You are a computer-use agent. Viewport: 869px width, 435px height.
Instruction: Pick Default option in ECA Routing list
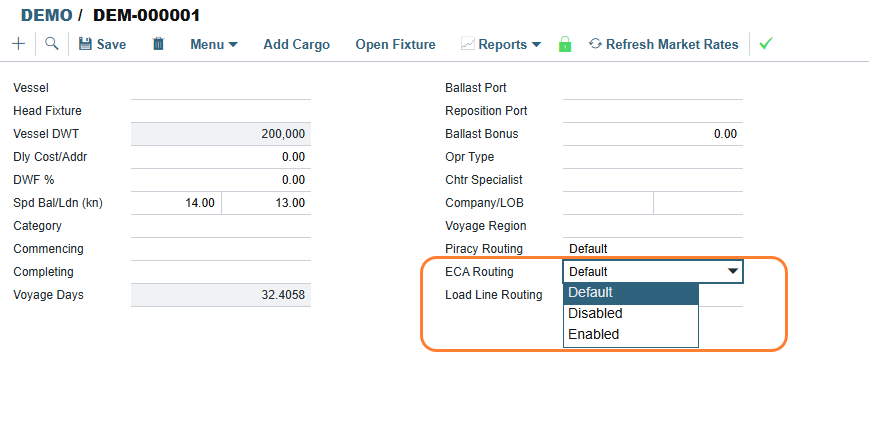[591, 292]
